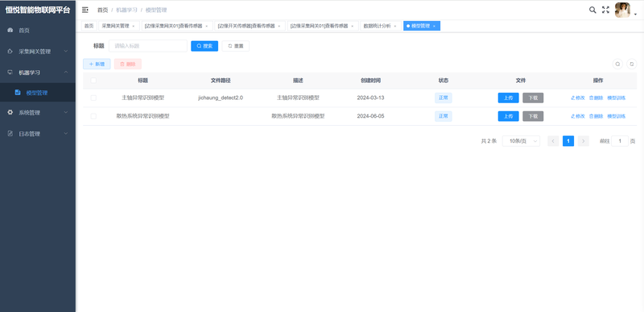This screenshot has height=312, width=644.
Task: Click the 创建时间 column header
Action: point(370,81)
